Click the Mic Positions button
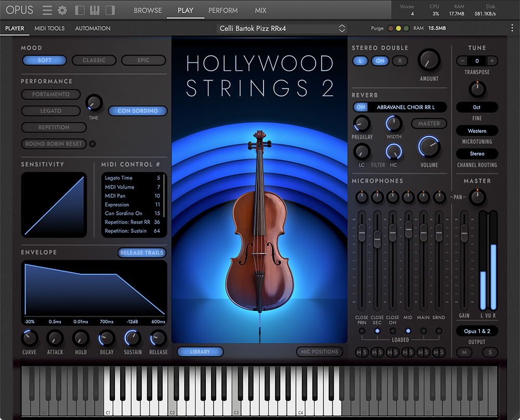 (319, 352)
